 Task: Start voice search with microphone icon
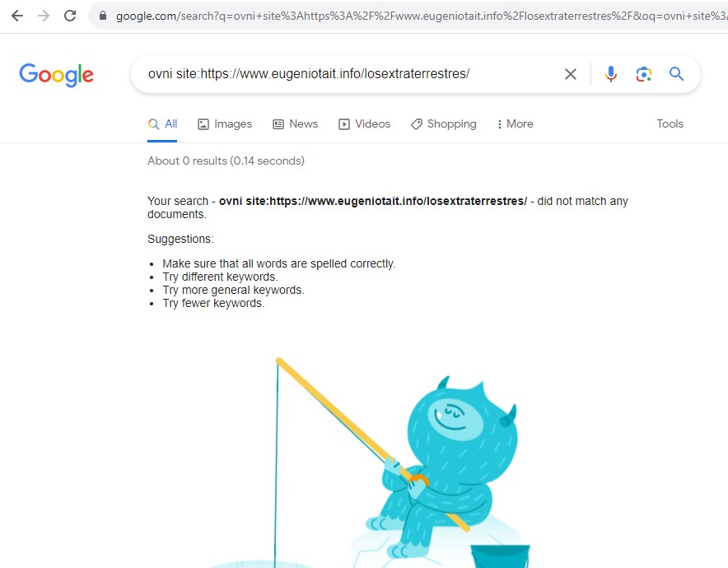pos(611,74)
